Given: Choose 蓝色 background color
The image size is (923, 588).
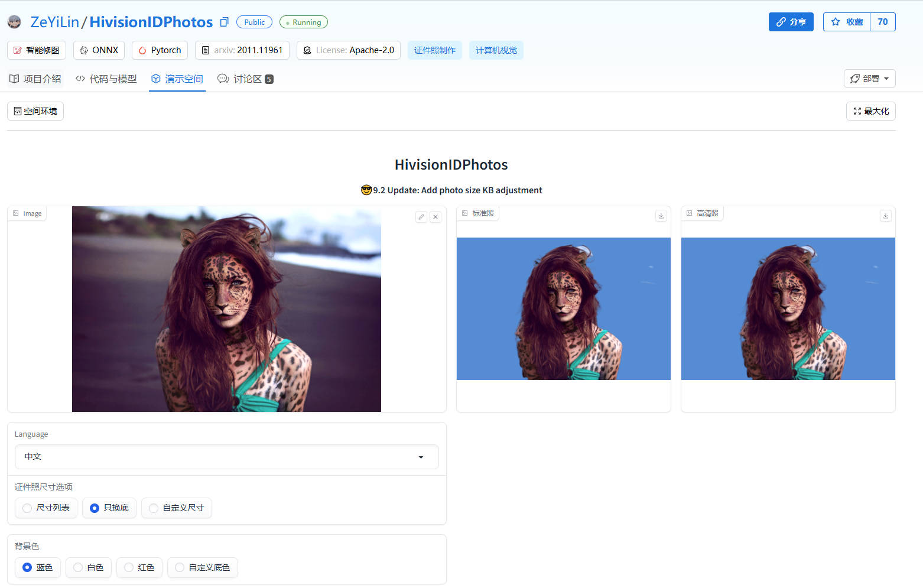Looking at the screenshot, I should tap(38, 567).
